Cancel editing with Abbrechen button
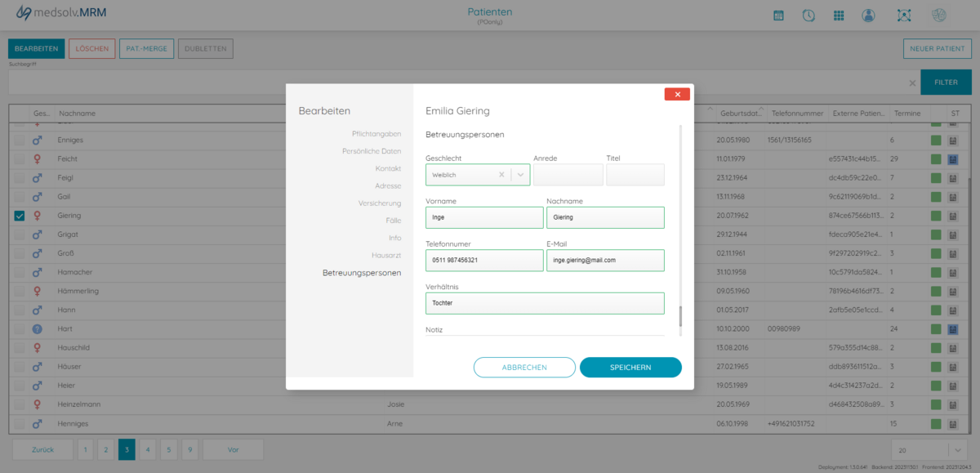The height and width of the screenshot is (473, 980). point(524,368)
